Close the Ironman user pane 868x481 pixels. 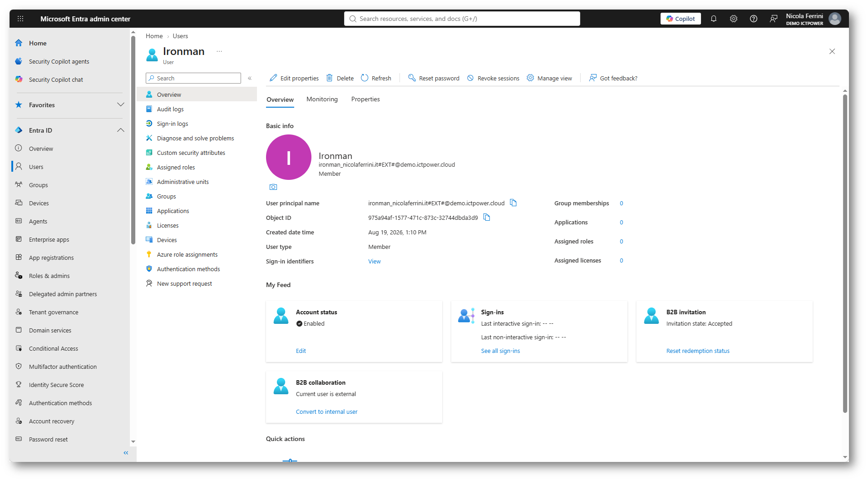point(832,51)
